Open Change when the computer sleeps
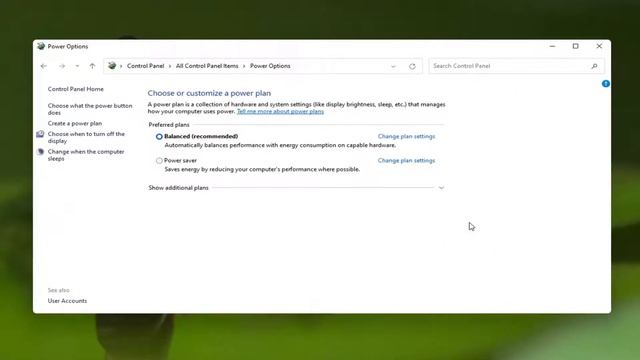The width and height of the screenshot is (640, 360). click(86, 155)
